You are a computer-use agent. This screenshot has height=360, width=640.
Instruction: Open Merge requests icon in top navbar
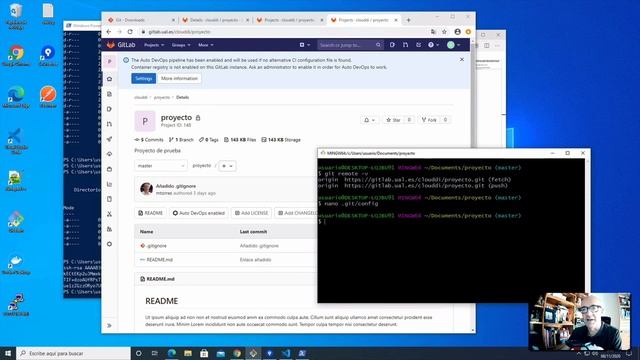pos(405,45)
